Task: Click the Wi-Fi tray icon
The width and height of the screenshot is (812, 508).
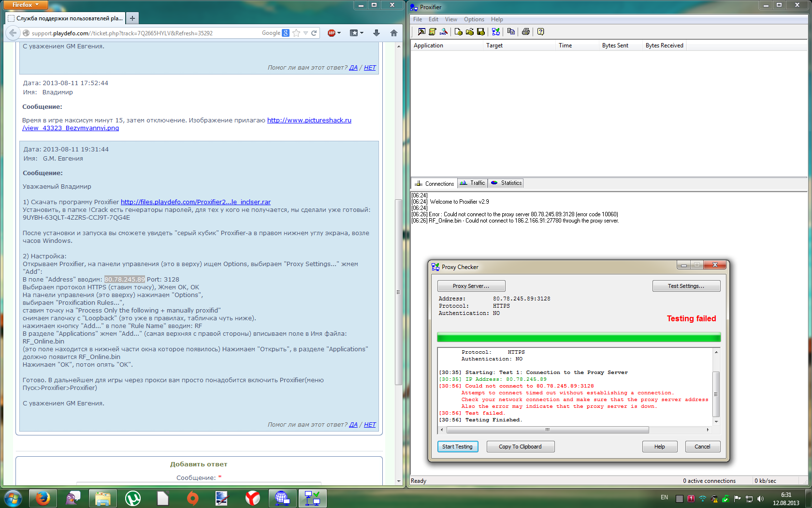Action: pos(703,498)
